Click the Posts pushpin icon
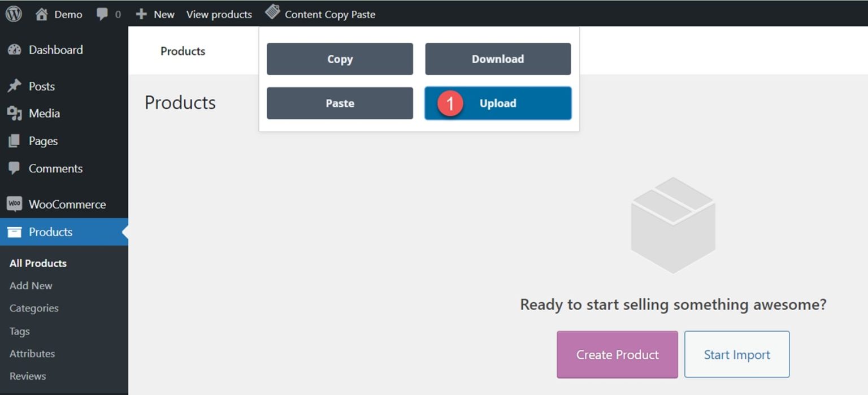The width and height of the screenshot is (868, 395). coord(14,86)
